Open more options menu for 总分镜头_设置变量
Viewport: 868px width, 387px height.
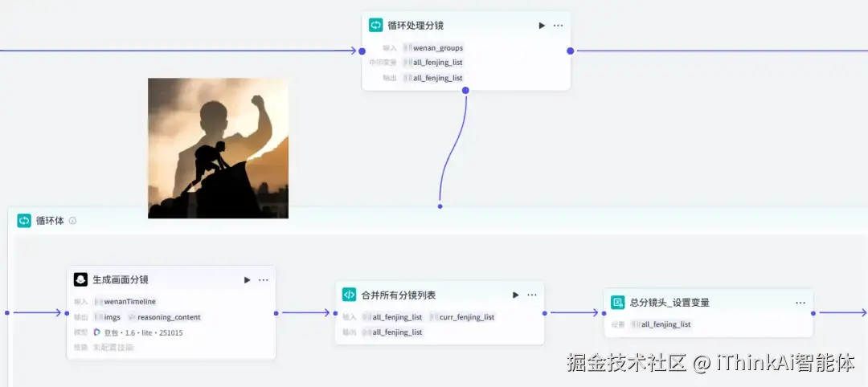[x=800, y=303]
